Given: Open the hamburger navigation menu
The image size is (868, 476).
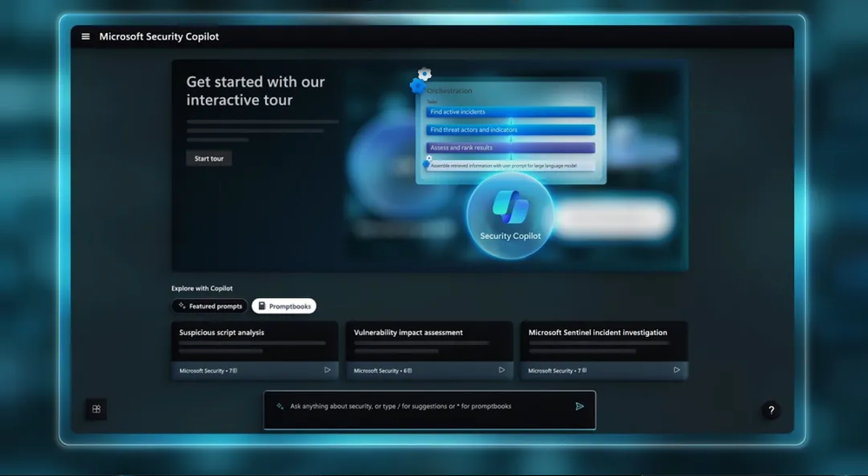Looking at the screenshot, I should tap(85, 36).
